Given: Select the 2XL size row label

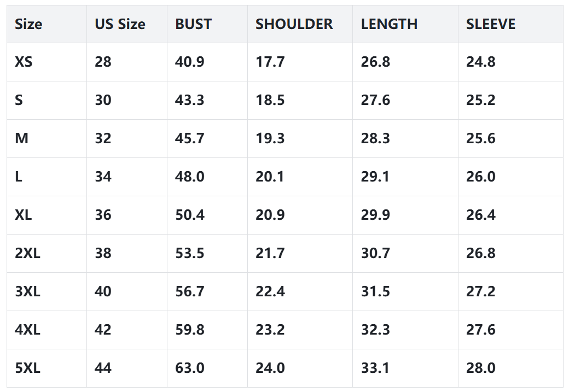Looking at the screenshot, I should tap(27, 253).
